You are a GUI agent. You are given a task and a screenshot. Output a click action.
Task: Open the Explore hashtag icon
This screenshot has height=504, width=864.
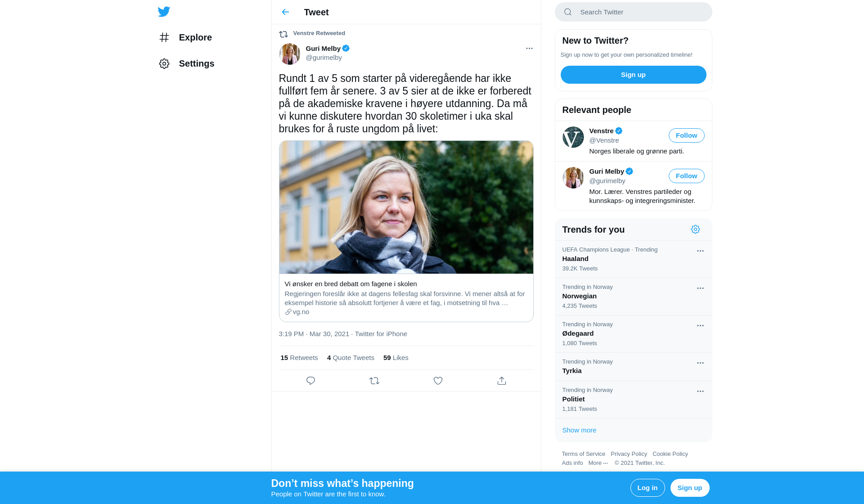pyautogui.click(x=164, y=37)
